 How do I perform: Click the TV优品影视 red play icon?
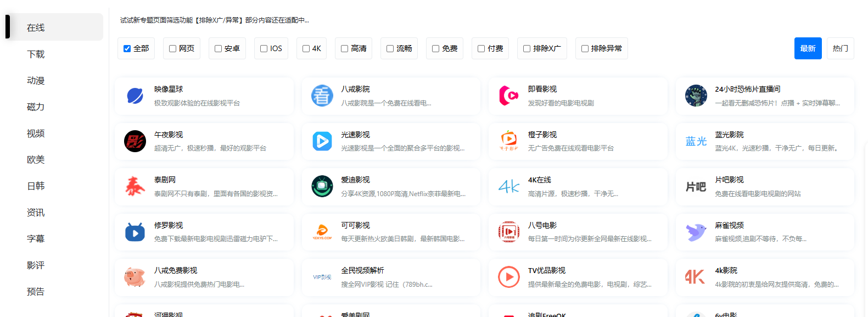[x=509, y=277]
